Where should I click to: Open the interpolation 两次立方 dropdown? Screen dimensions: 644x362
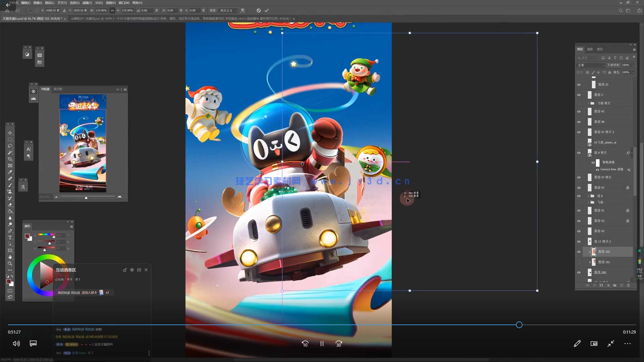[228, 10]
